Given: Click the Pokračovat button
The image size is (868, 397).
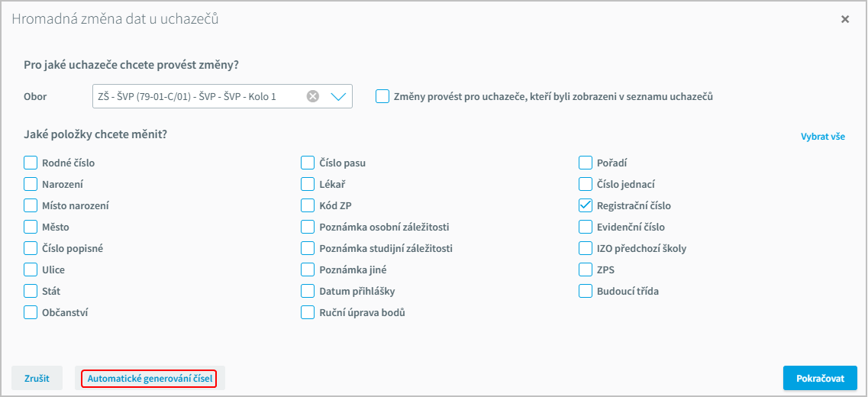Looking at the screenshot, I should pos(821,379).
